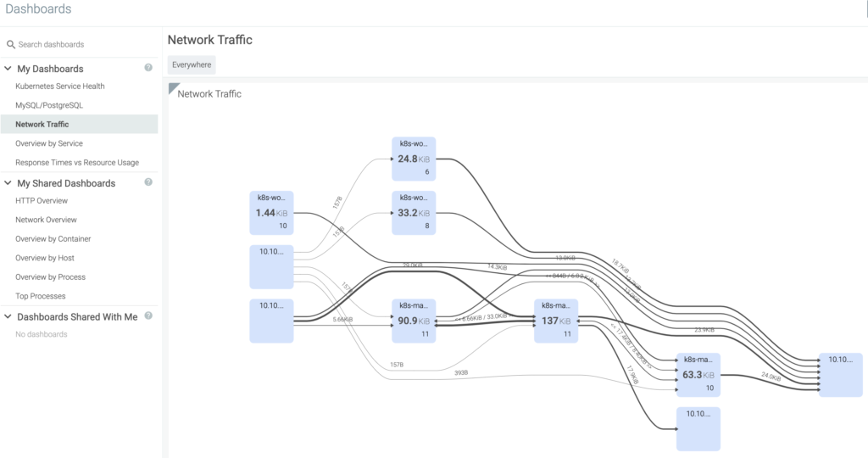Click the node showing 137 KiB

point(556,321)
